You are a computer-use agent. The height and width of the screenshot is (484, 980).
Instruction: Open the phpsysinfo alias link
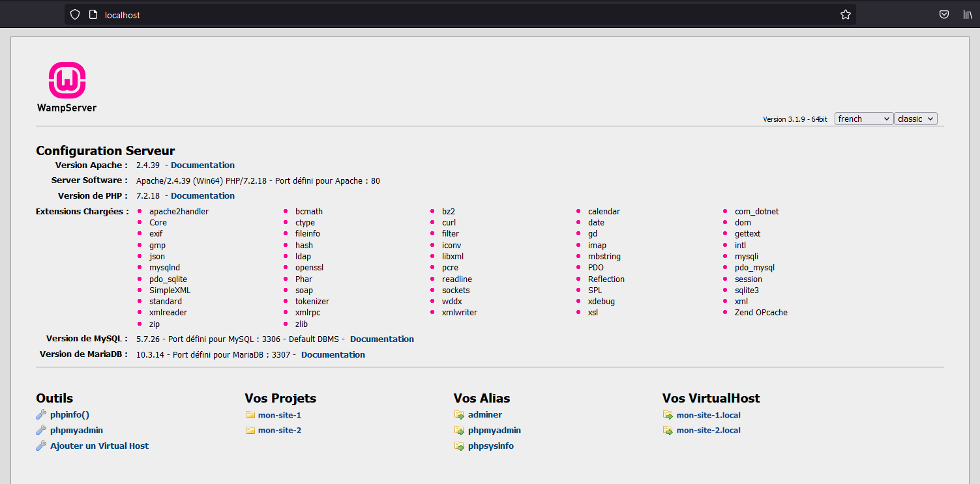coord(491,446)
